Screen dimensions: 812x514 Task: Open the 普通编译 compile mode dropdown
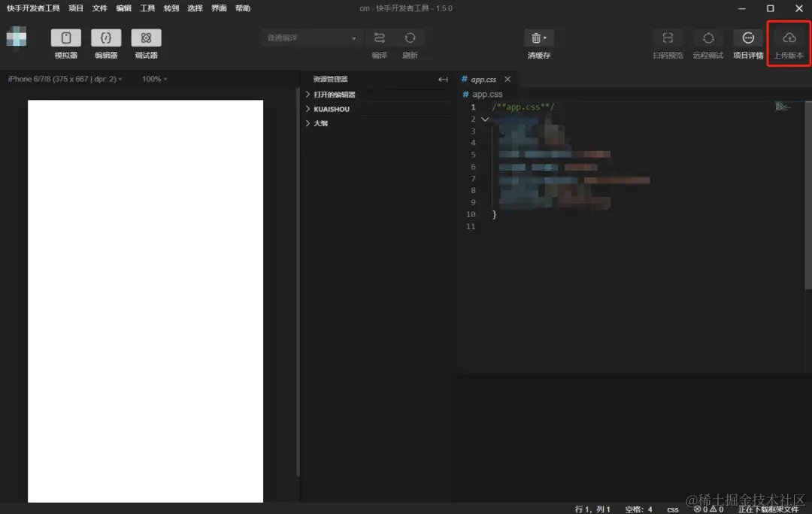click(311, 38)
